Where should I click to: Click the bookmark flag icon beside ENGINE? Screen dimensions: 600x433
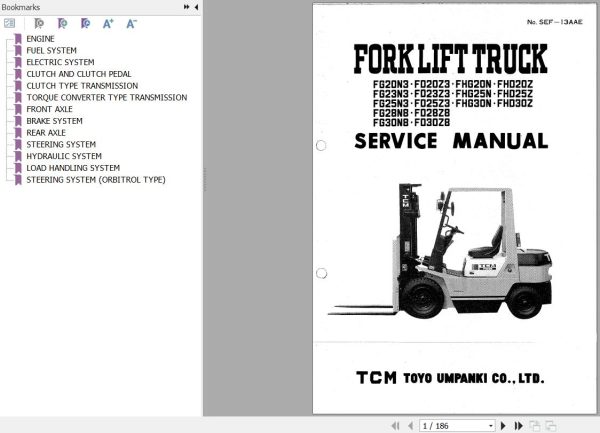18,39
